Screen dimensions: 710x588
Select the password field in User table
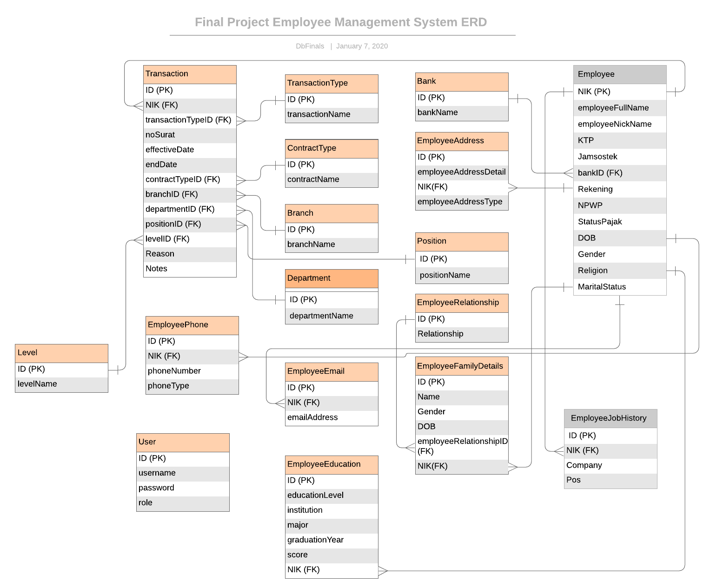click(x=183, y=488)
